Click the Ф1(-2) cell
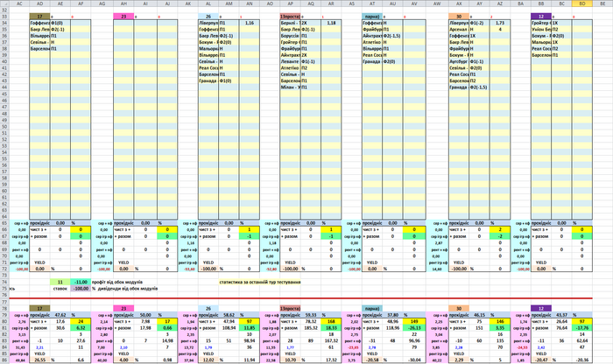The width and height of the screenshot is (613, 364). (x=479, y=23)
